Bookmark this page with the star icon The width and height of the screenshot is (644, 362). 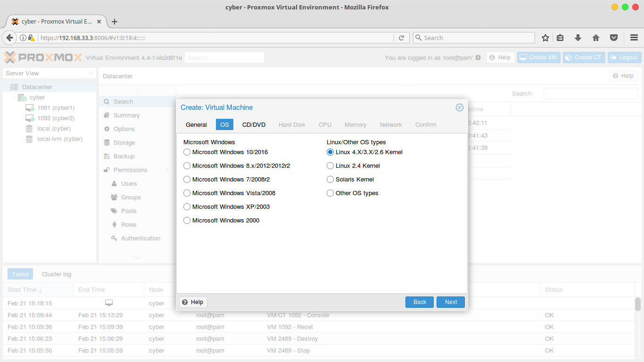[545, 38]
